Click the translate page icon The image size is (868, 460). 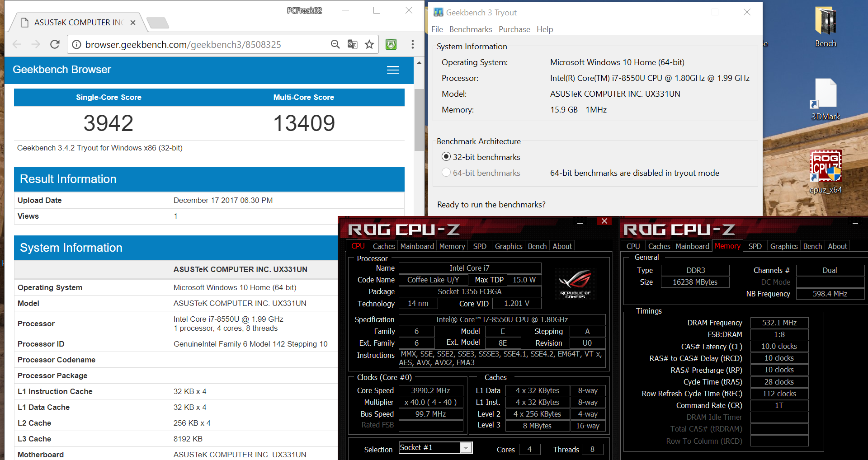click(x=352, y=44)
